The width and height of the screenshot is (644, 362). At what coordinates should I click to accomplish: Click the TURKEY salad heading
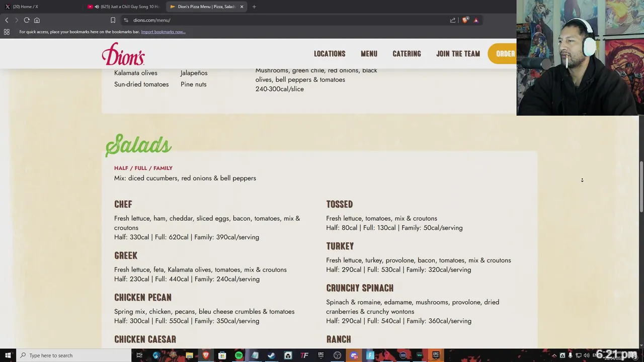point(340,246)
